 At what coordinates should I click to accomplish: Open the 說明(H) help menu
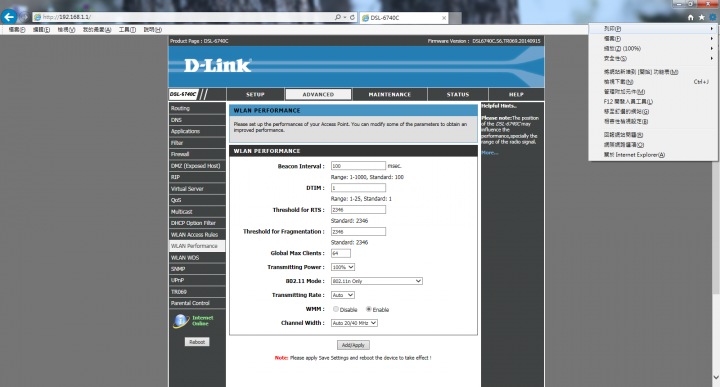pyautogui.click(x=152, y=30)
